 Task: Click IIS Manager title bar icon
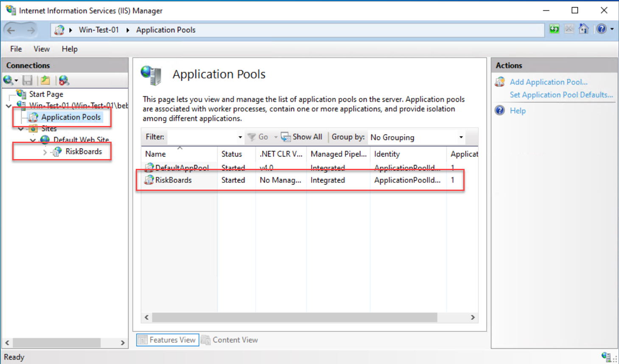[x=11, y=10]
